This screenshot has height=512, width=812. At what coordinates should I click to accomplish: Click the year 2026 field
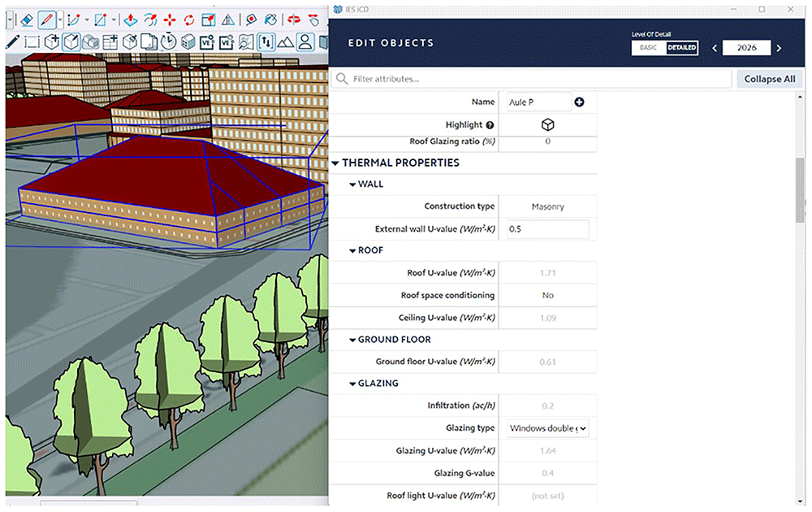(x=747, y=48)
